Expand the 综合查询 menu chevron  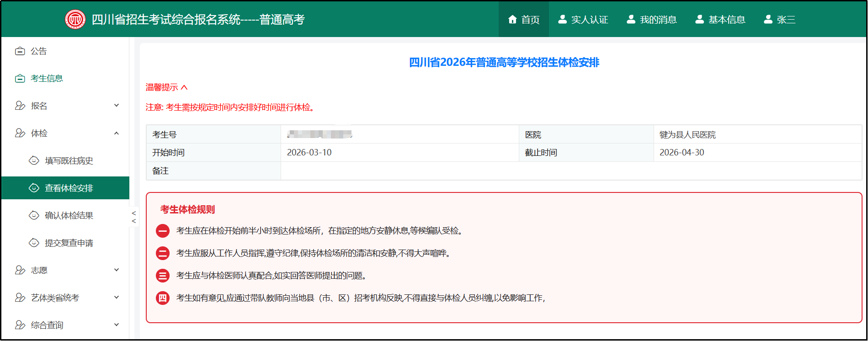click(117, 325)
